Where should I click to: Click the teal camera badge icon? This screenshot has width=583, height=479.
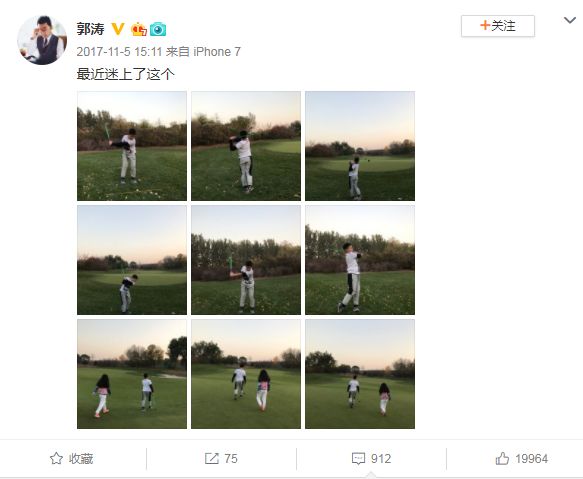point(158,29)
